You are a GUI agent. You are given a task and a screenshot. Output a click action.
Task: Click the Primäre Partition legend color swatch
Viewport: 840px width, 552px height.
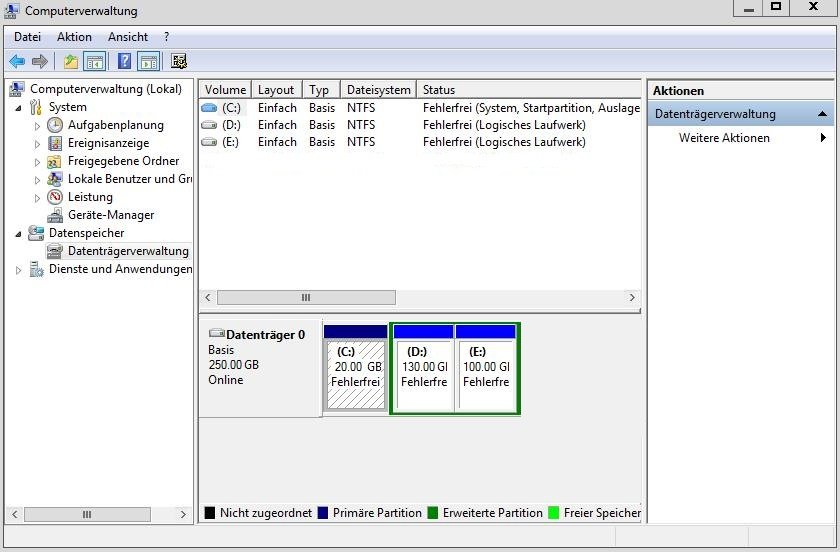click(322, 513)
